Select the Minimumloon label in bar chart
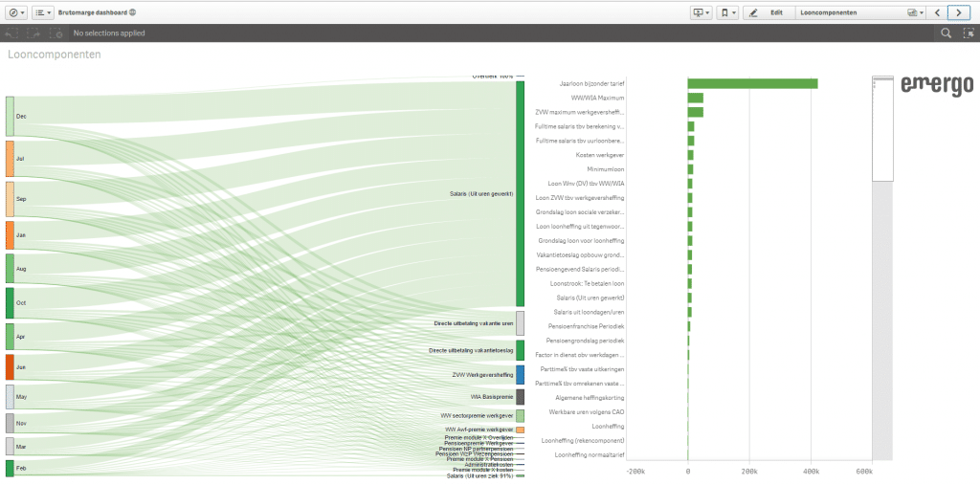Viewport: 980px width, 485px height. (x=605, y=168)
